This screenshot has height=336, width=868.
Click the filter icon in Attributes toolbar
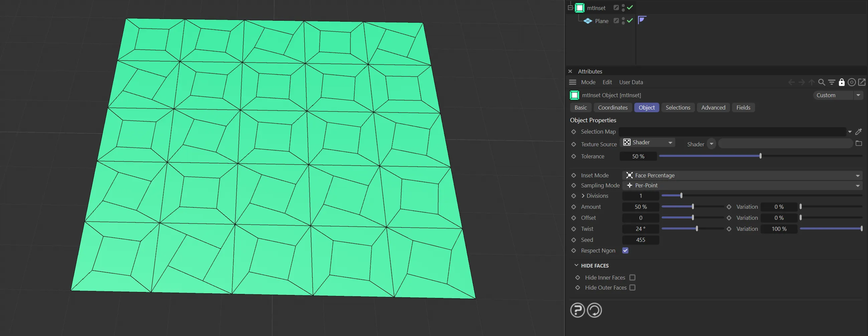pyautogui.click(x=831, y=82)
